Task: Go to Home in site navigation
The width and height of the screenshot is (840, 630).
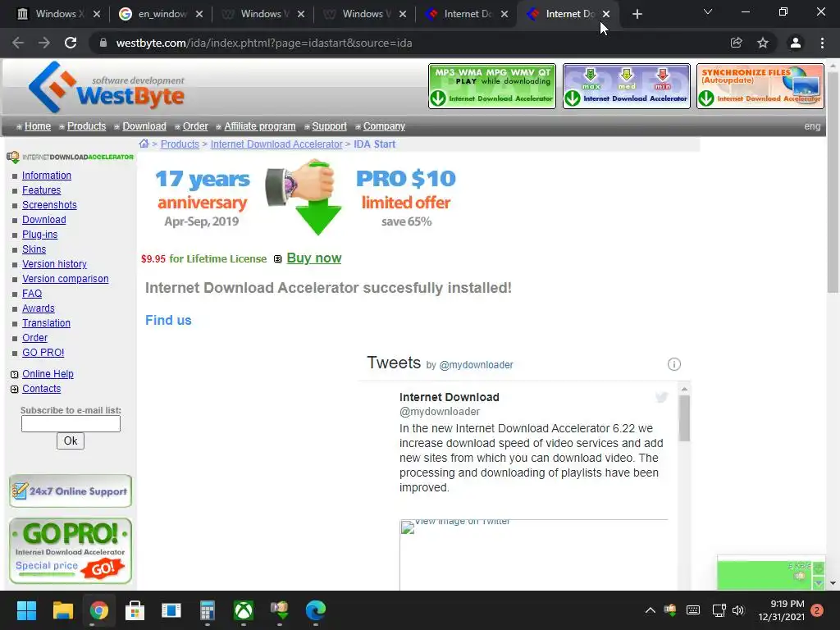Action: pyautogui.click(x=38, y=126)
